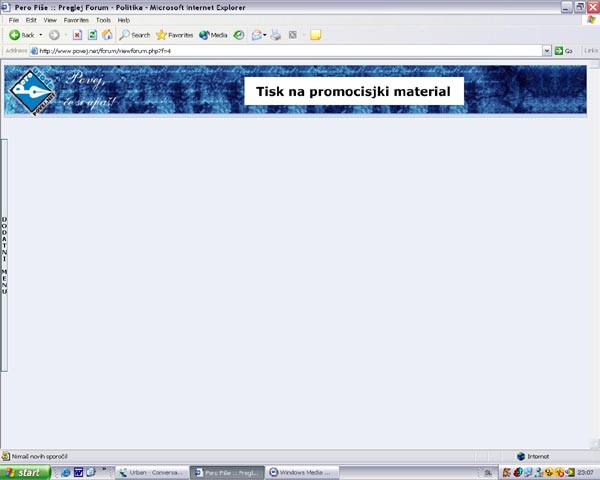Open the Media toolbar button
Screen dimensions: 600x480
(x=213, y=35)
